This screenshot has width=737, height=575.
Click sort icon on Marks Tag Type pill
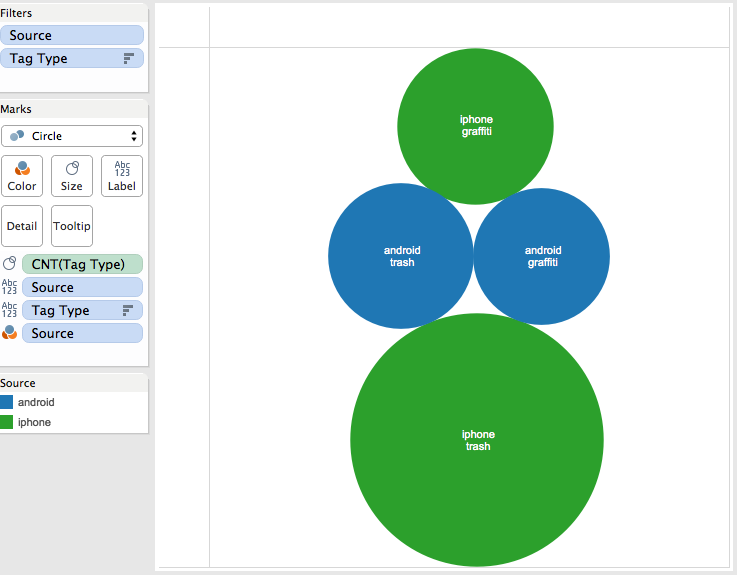pos(127,310)
